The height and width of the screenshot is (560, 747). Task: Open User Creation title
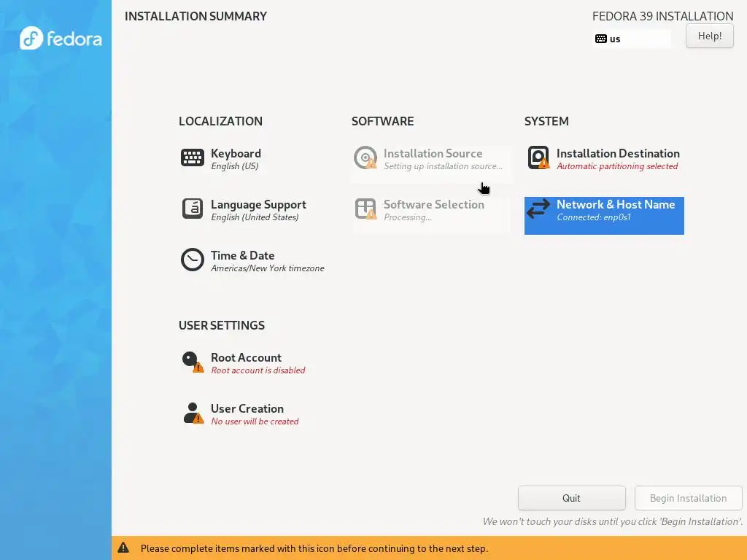[247, 408]
